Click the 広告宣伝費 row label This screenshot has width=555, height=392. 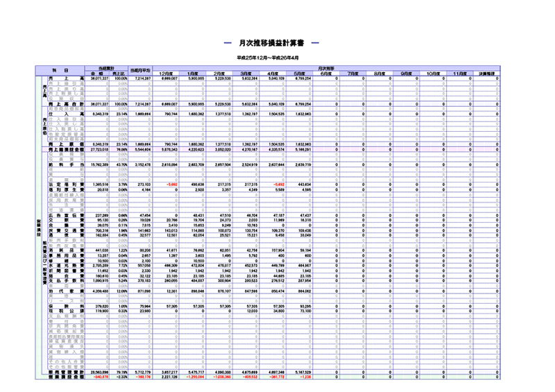pos(66,215)
